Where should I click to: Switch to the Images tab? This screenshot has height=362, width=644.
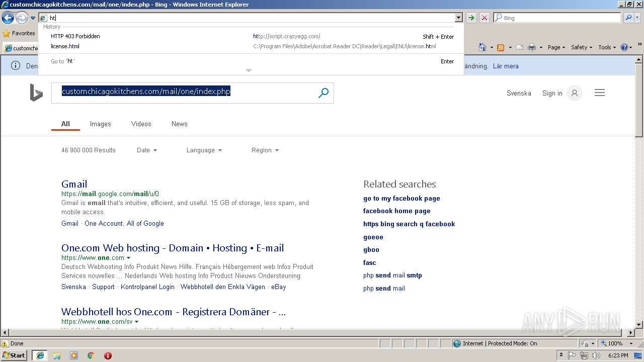tap(100, 124)
